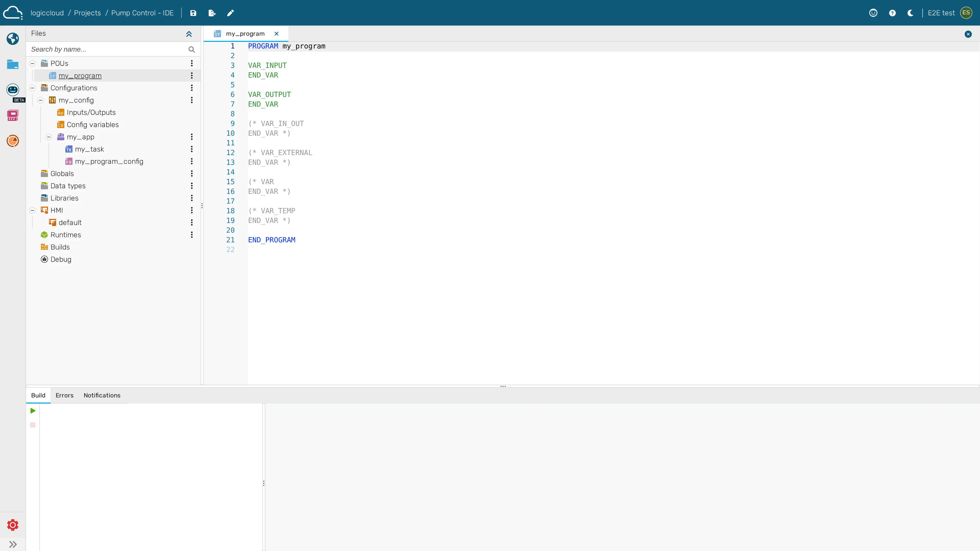Click the search magnifier icon
The width and height of the screenshot is (980, 551).
[x=191, y=49]
